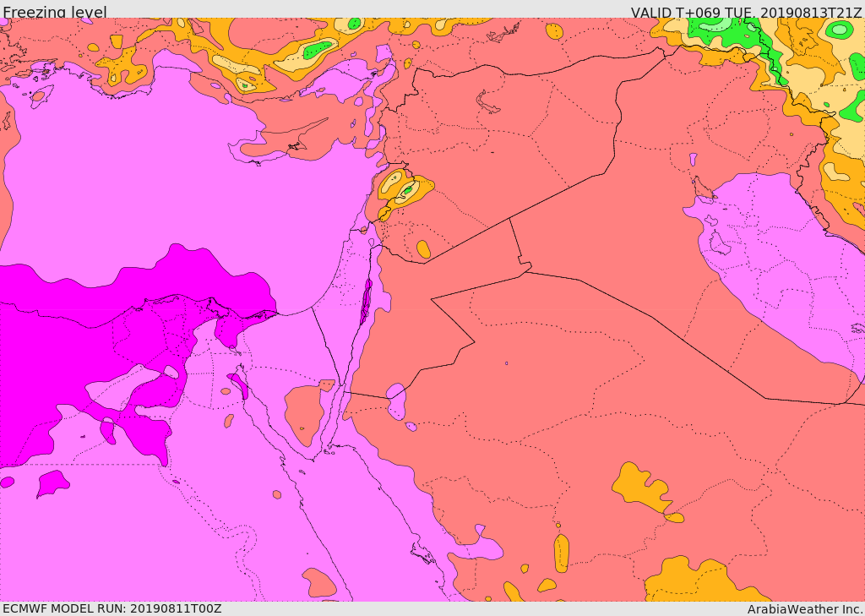Screen dimensions: 865x616
Task: Click the ECMWF MODEL RUN label
Action: 112,608
